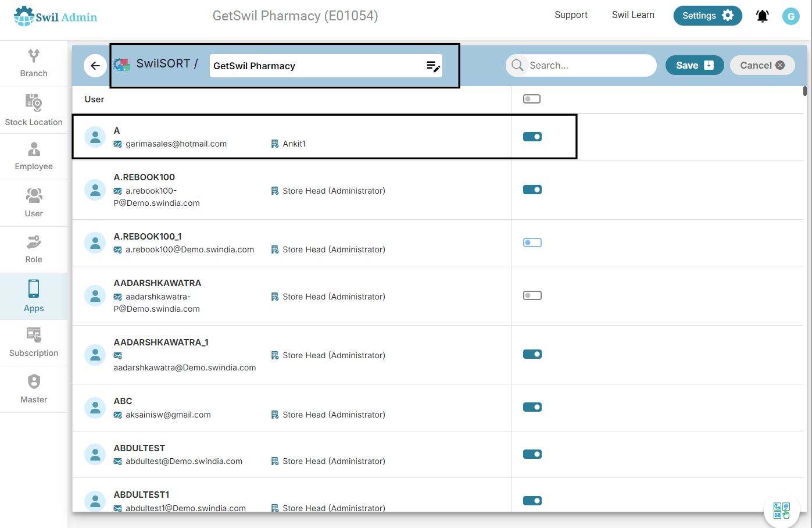Click the vertical scrollbar of the user list

coord(805,91)
